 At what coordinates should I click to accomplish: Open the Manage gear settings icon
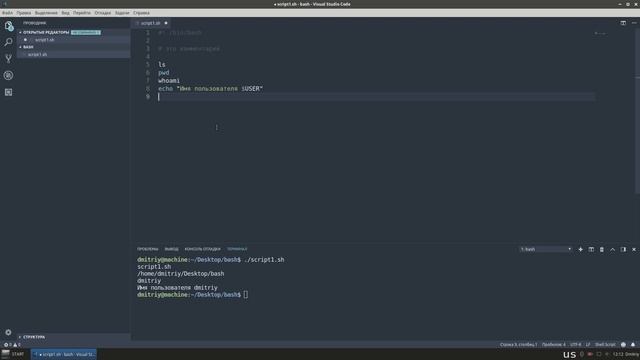point(8,332)
